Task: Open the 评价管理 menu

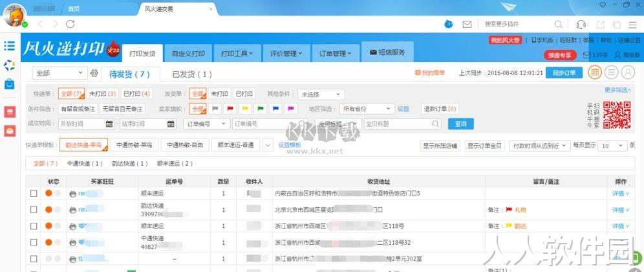Action: click(286, 54)
